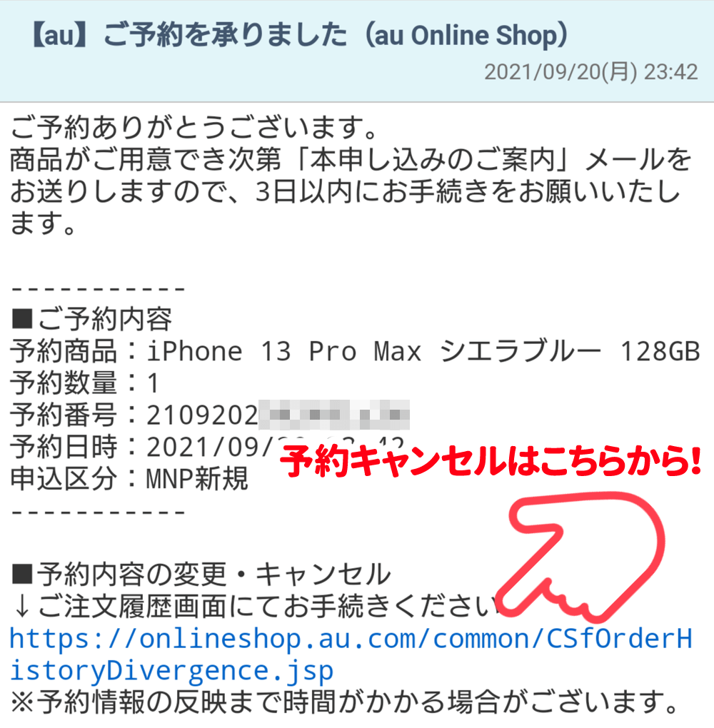
Task: Open the istoryDivergence.jsp link second line
Action: pos(171,671)
